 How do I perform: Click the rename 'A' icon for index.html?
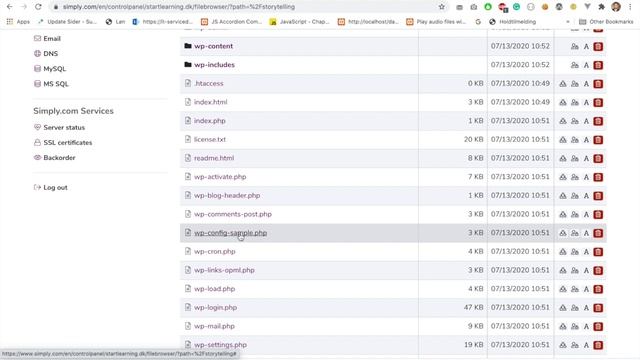[x=586, y=102]
